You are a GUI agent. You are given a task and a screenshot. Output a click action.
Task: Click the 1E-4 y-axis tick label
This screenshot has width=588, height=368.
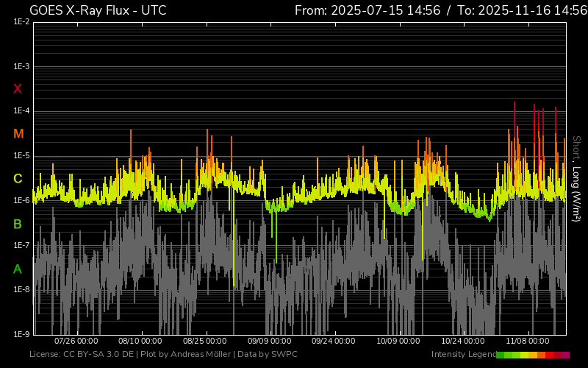(x=21, y=111)
